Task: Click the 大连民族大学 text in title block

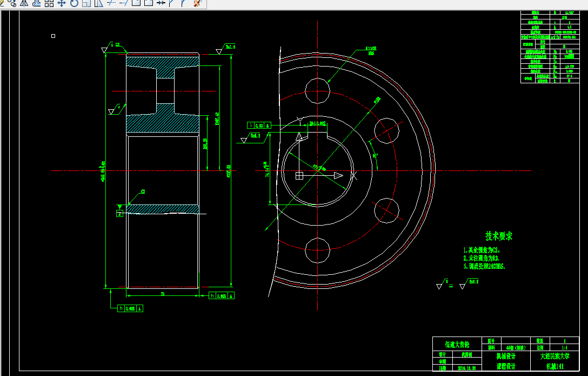Action: tap(554, 356)
